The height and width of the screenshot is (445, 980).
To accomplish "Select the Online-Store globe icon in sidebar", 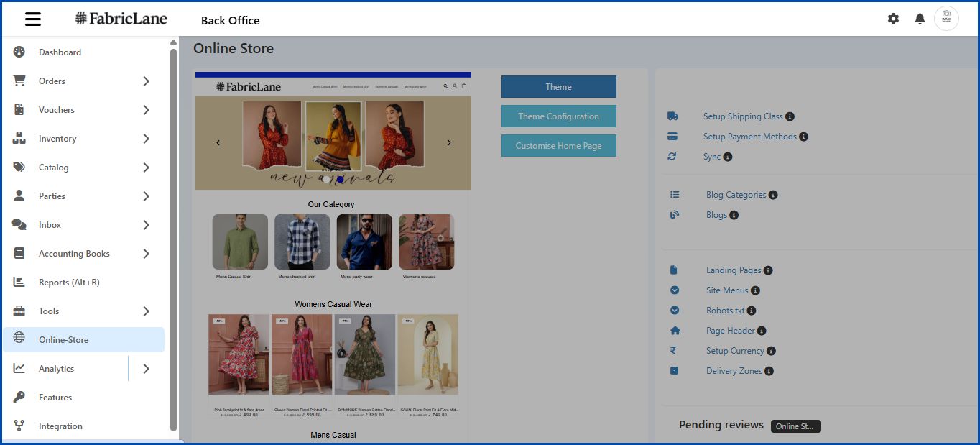I will click(x=19, y=339).
